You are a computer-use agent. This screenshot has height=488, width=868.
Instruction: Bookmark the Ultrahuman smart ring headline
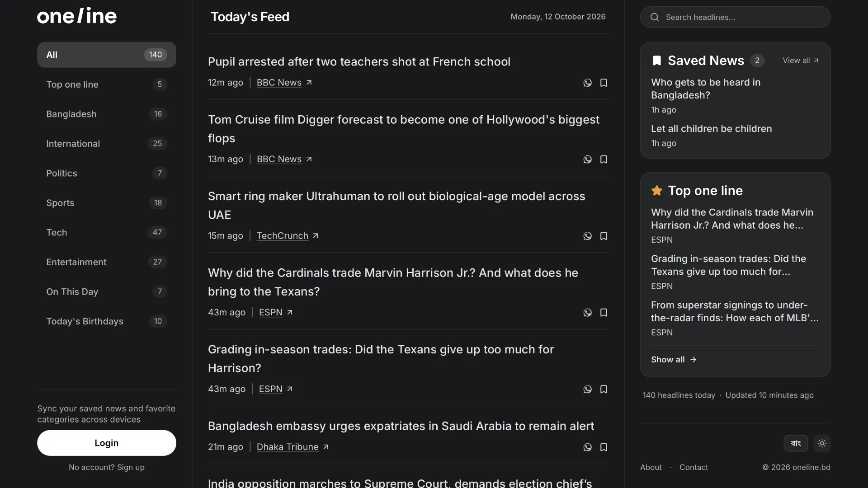pyautogui.click(x=604, y=236)
